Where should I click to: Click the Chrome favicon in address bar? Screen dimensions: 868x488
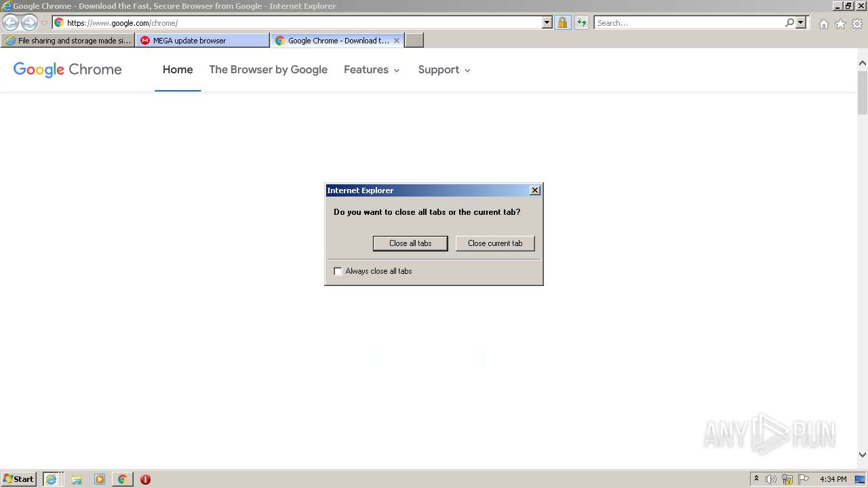pyautogui.click(x=59, y=22)
